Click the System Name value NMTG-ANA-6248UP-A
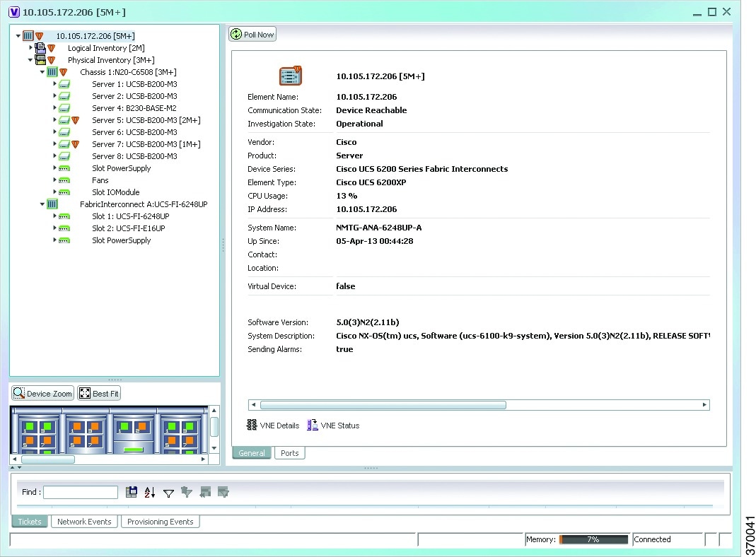This screenshot has height=557, width=756. [378, 228]
